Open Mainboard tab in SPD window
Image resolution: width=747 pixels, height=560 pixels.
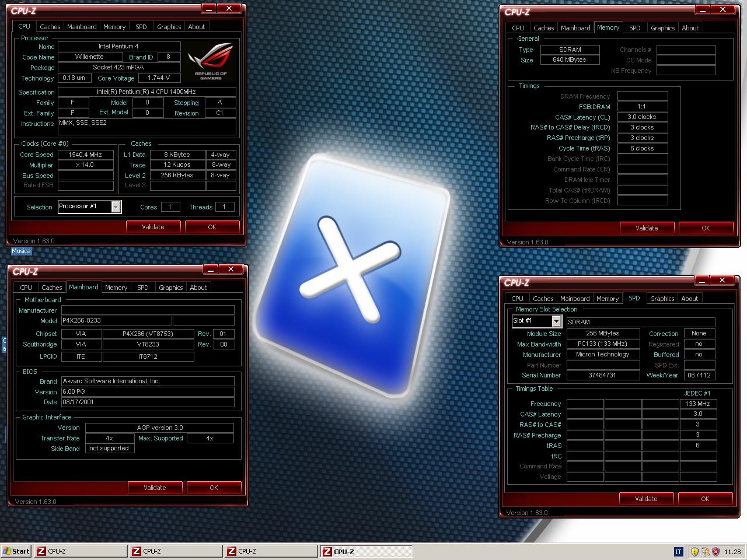click(575, 299)
